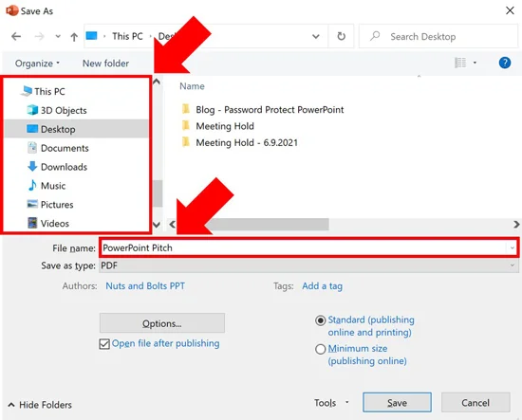Change the view layout icon
522x420 pixels.
(x=460, y=63)
